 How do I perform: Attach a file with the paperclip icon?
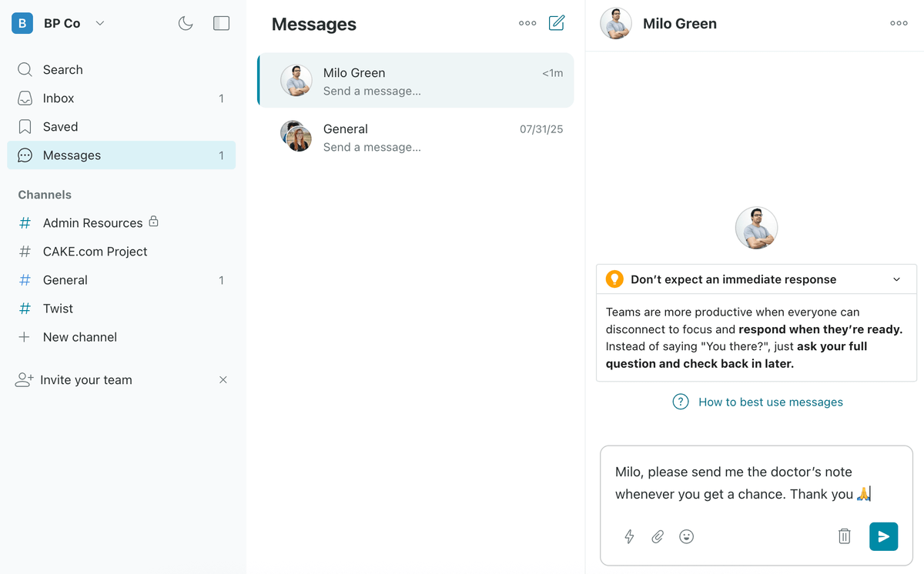(658, 536)
